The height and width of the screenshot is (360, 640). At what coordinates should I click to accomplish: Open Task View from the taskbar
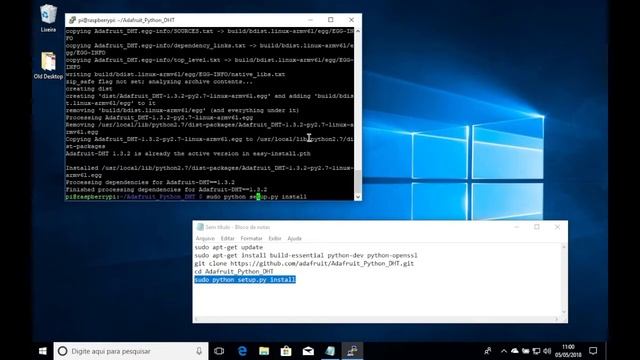pos(219,351)
